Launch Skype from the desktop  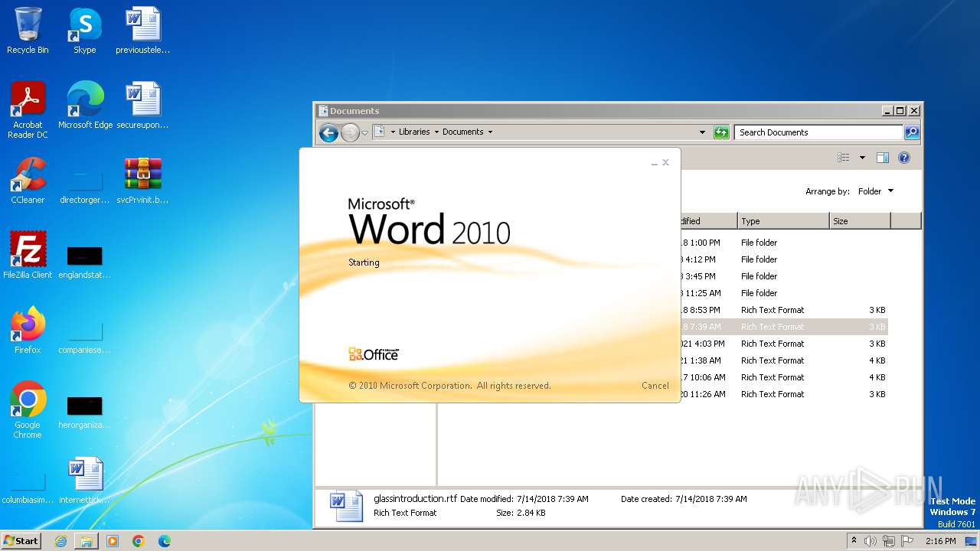coord(84,31)
